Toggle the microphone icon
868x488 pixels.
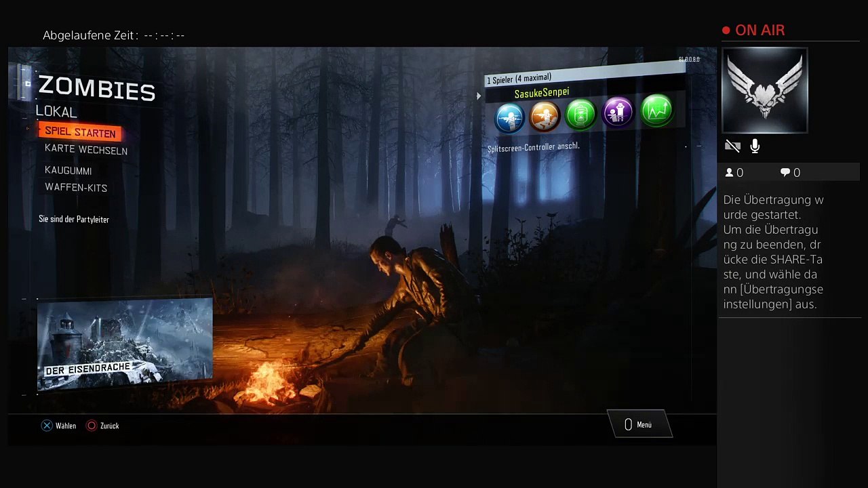point(755,146)
